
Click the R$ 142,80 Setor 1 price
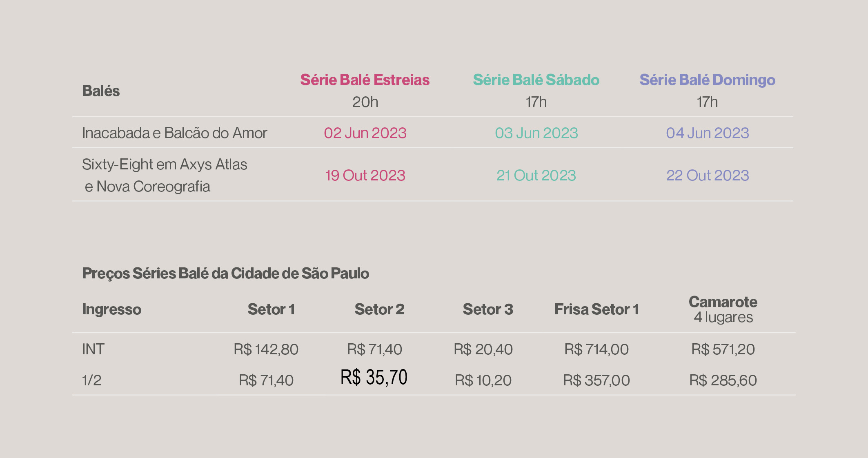pyautogui.click(x=266, y=349)
